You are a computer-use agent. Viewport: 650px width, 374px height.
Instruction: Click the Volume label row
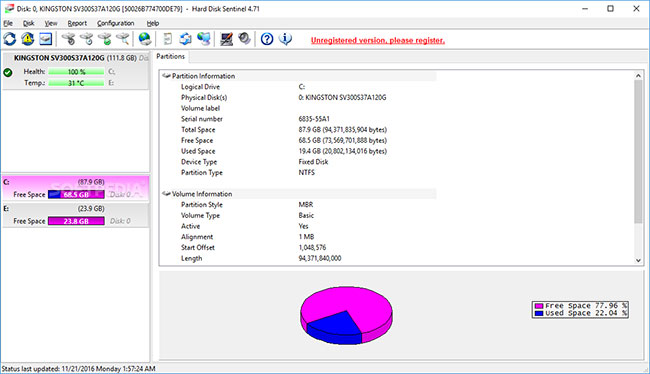tap(200, 108)
